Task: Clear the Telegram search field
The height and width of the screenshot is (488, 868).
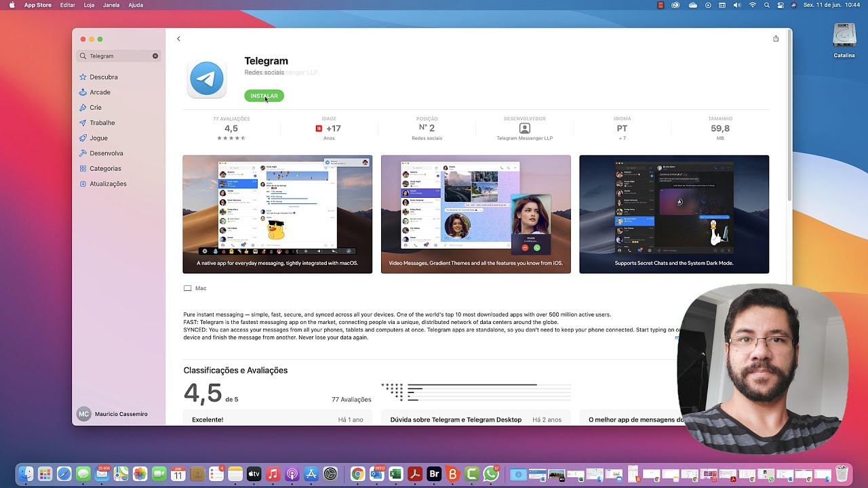Action: 155,56
